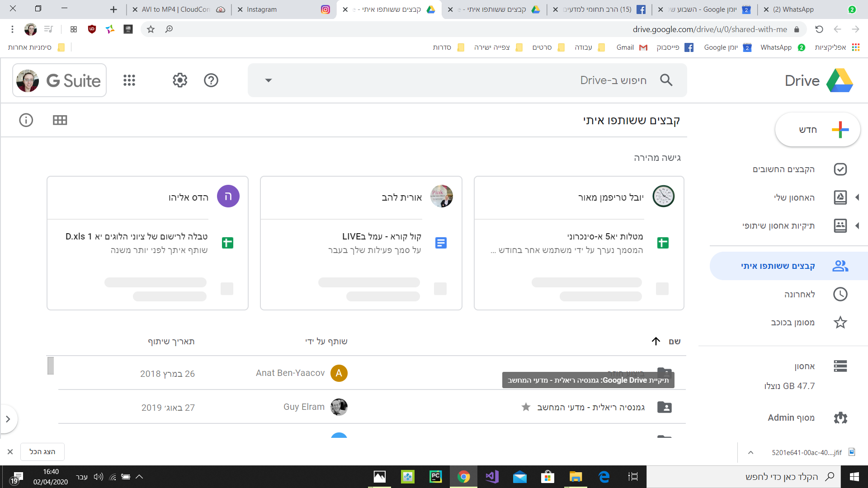Screen dimensions: 868x488
Task: Bookmark this page with star icon
Action: click(x=151, y=29)
